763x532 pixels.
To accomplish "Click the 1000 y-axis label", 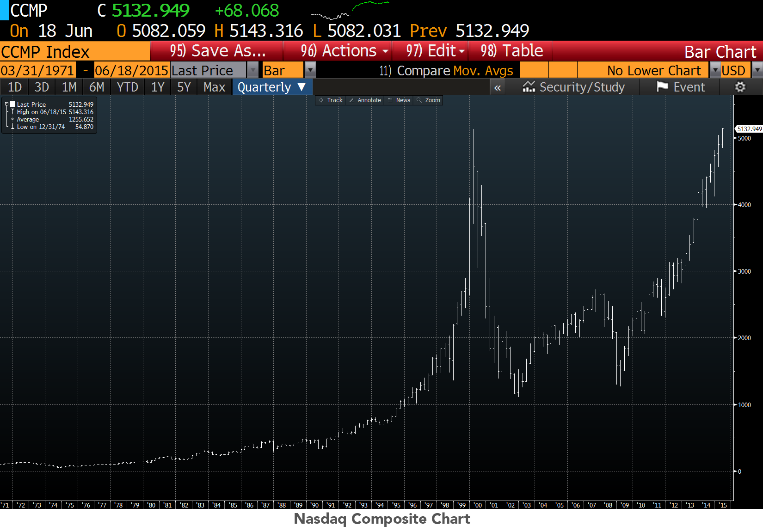I will [745, 405].
